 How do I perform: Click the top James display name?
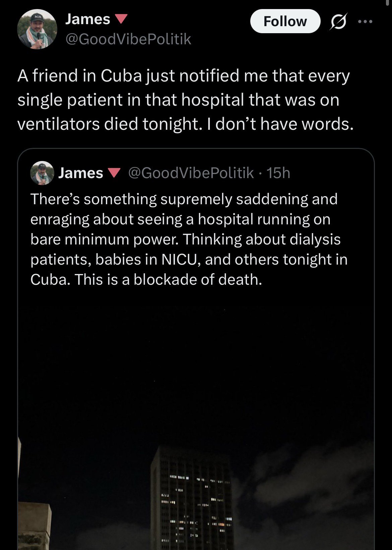(x=87, y=19)
